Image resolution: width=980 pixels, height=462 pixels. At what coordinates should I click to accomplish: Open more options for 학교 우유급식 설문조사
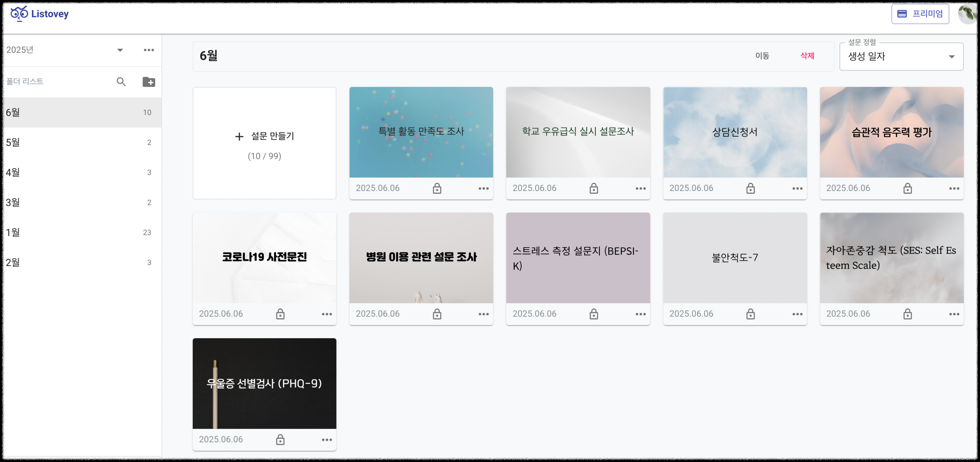pyautogui.click(x=641, y=188)
